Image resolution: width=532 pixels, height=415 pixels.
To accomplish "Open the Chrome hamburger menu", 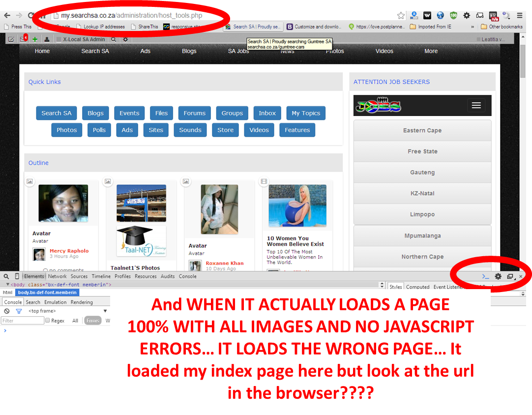I will (520, 16).
